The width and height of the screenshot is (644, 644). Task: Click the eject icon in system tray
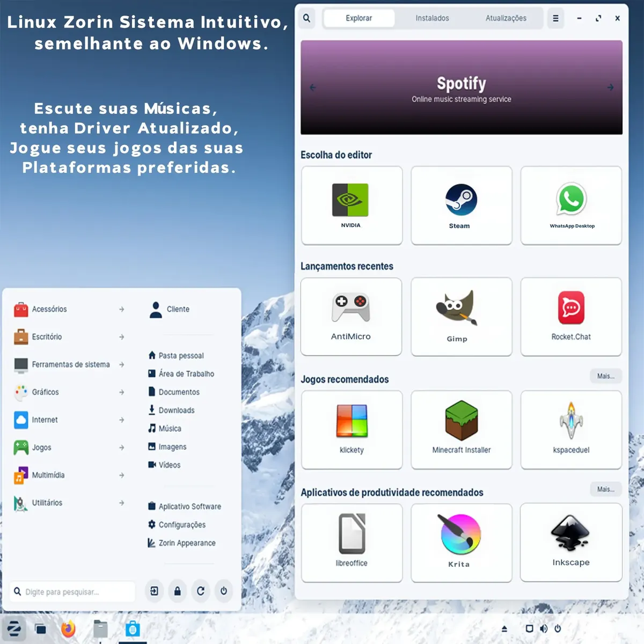coord(504,628)
